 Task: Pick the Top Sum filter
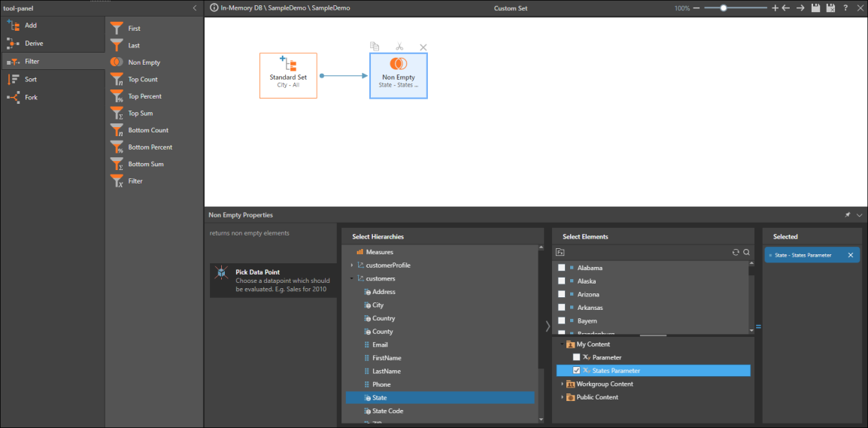click(132, 114)
